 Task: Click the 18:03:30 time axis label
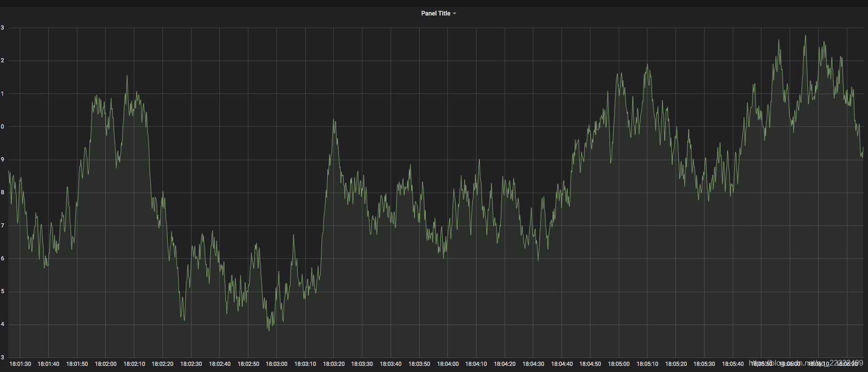click(x=362, y=364)
